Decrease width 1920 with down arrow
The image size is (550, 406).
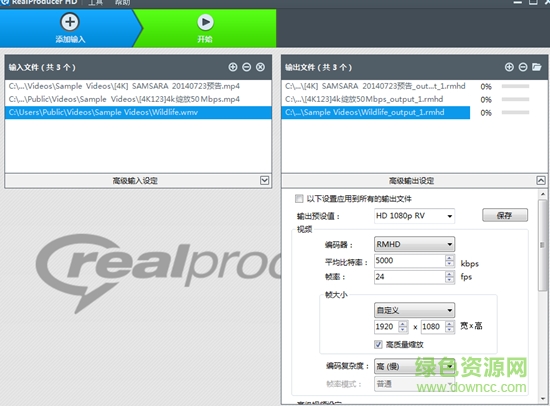click(403, 330)
